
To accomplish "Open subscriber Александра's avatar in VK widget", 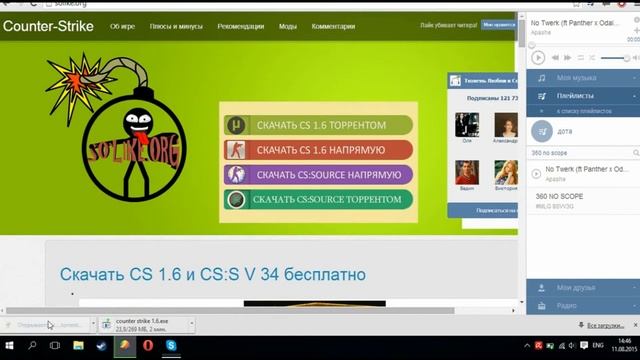I will point(506,124).
